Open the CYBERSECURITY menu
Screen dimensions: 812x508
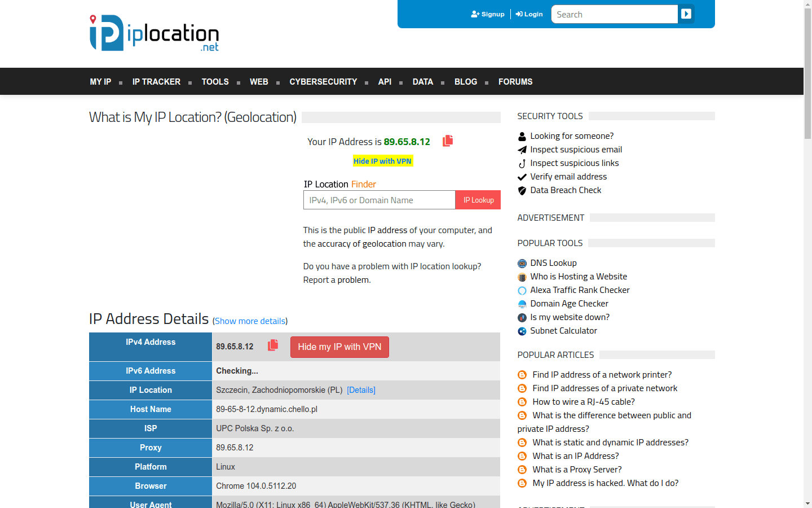323,81
